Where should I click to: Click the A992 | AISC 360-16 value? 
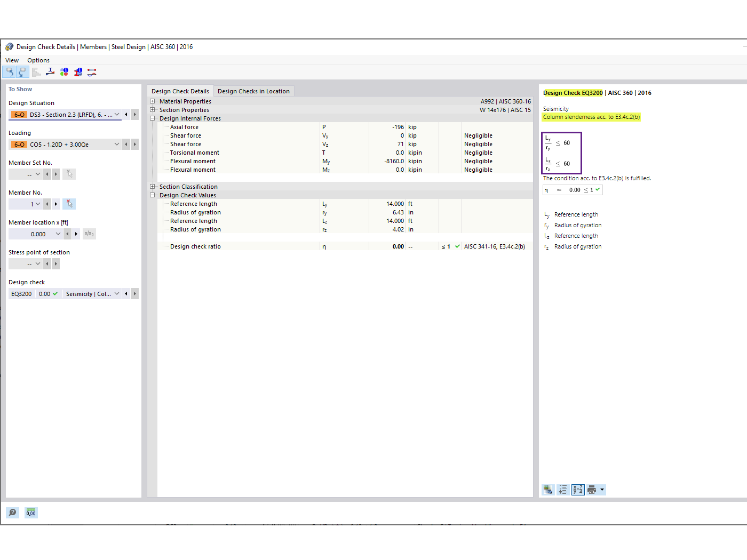506,101
